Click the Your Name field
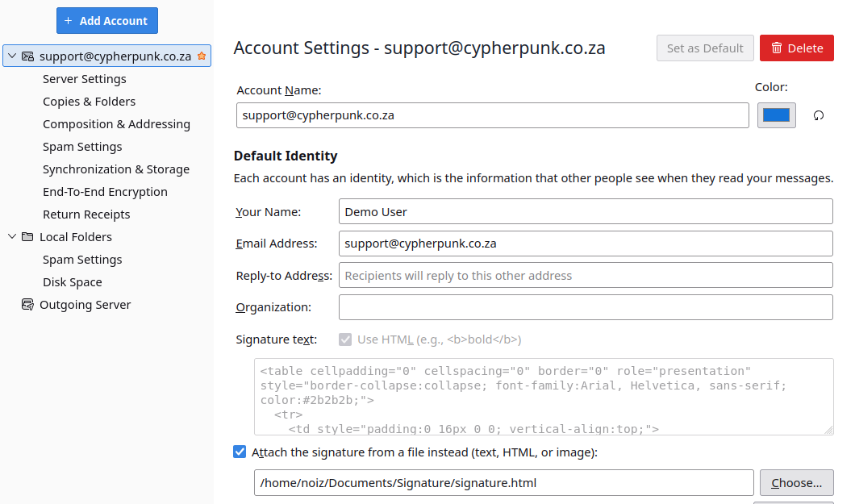The image size is (855, 504). [586, 211]
